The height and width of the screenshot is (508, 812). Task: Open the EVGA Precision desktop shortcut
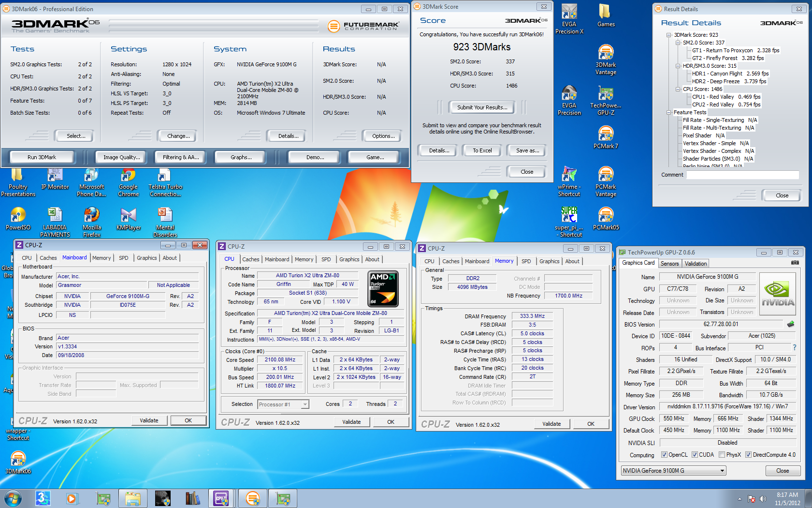tap(569, 101)
